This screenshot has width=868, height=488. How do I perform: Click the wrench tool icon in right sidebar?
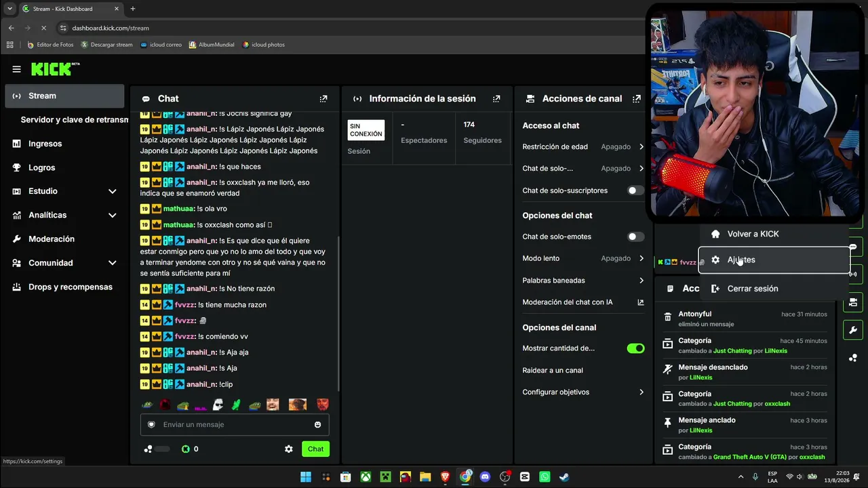click(x=852, y=330)
